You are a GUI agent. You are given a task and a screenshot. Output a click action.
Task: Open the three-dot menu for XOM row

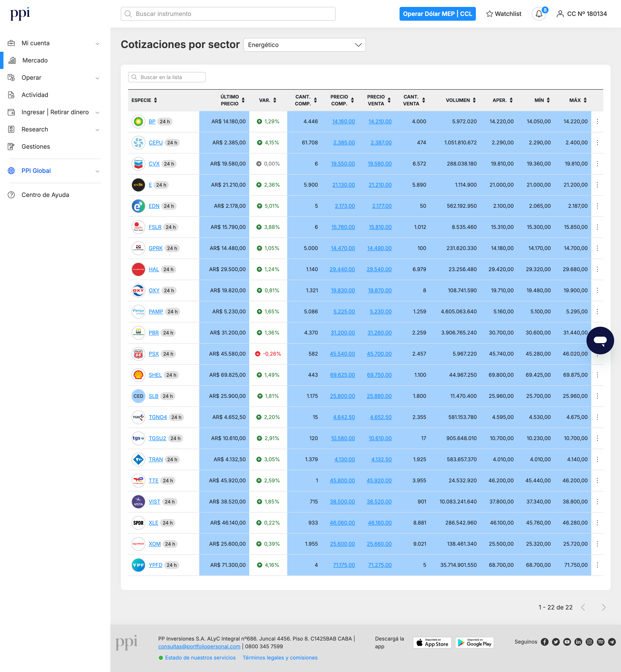[x=597, y=544]
